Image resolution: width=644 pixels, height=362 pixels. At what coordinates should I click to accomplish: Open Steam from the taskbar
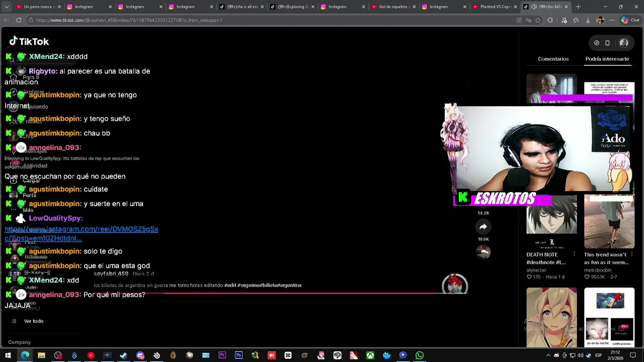pos(124,355)
